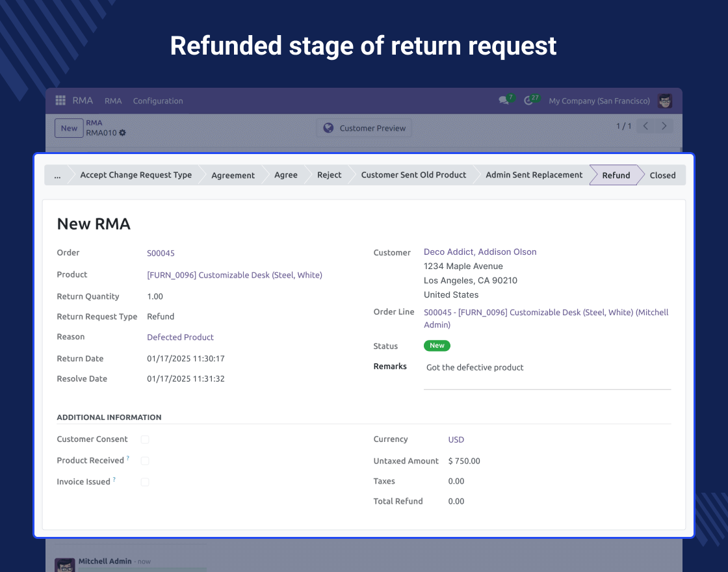The image size is (728, 572).
Task: Open the Defected Product reason link
Action: point(180,337)
